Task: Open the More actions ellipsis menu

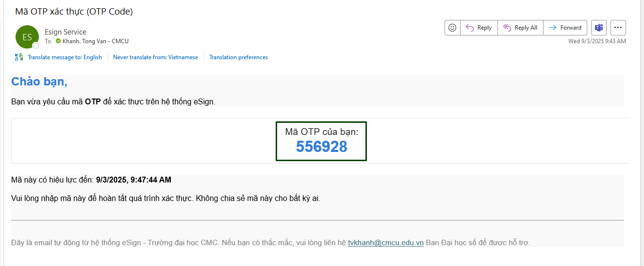Action: [618, 28]
